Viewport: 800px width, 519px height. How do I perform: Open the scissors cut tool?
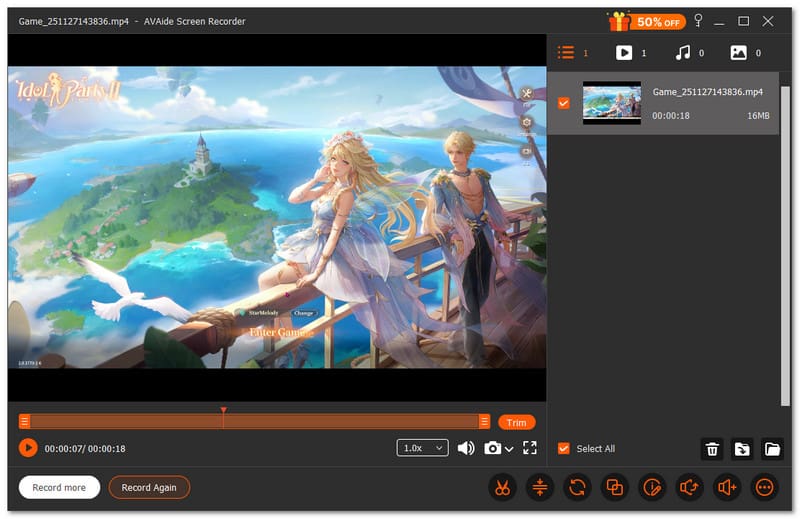coord(501,488)
